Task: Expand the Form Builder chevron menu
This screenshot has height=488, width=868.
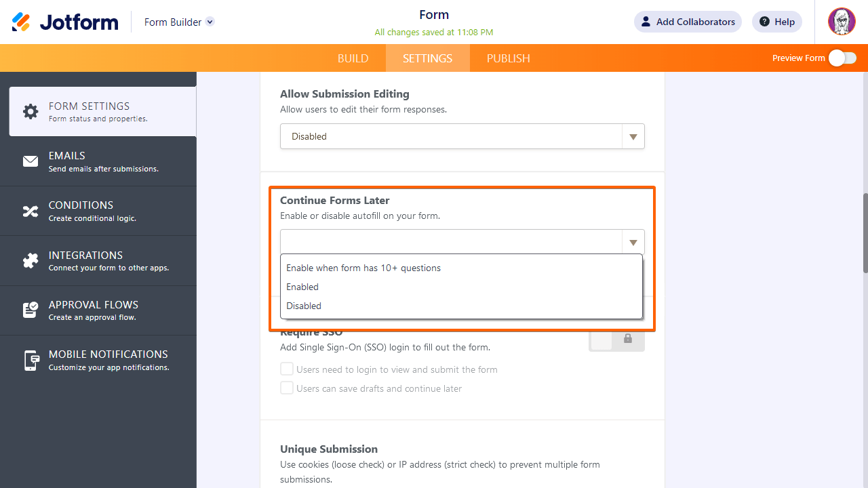Action: point(210,22)
